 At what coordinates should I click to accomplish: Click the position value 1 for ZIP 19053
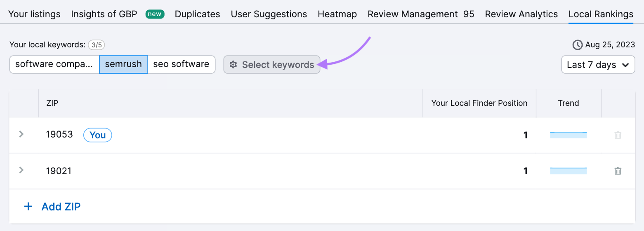[525, 135]
